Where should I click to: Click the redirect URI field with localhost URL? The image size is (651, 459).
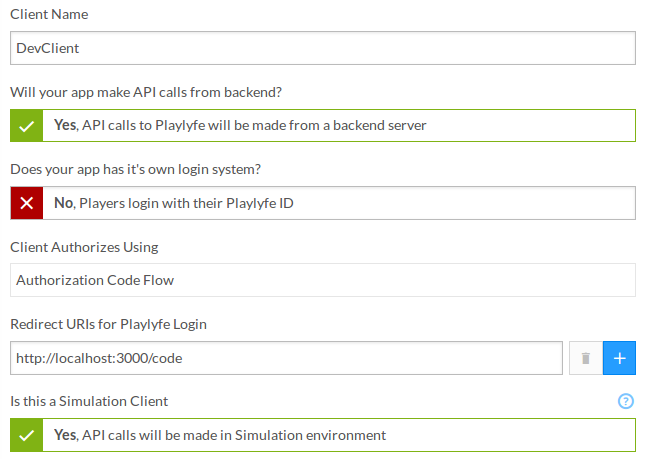pos(286,357)
